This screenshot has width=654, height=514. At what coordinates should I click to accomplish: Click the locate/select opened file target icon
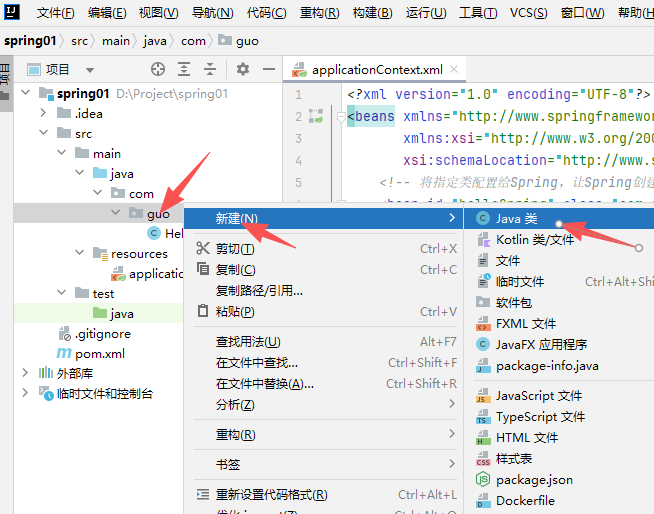click(x=157, y=69)
